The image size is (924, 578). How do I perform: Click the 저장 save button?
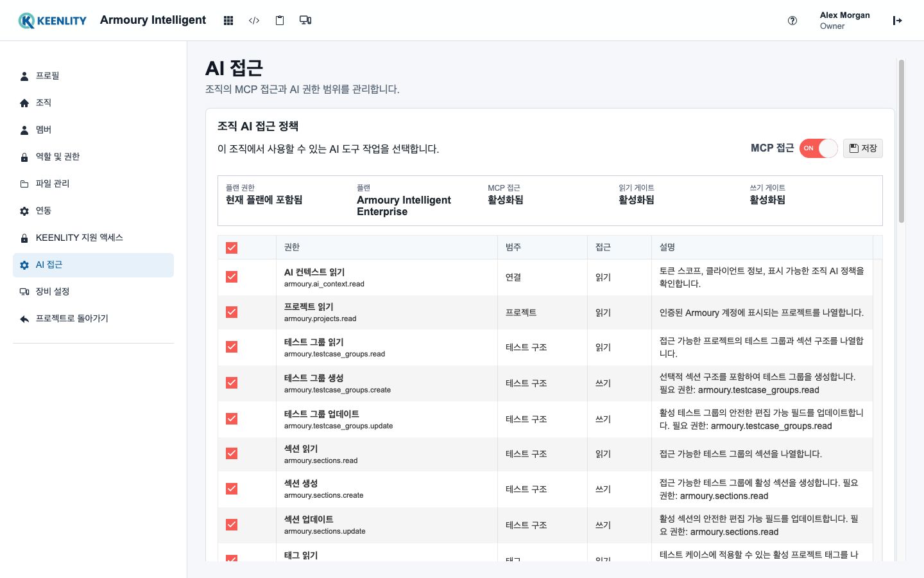pos(863,148)
